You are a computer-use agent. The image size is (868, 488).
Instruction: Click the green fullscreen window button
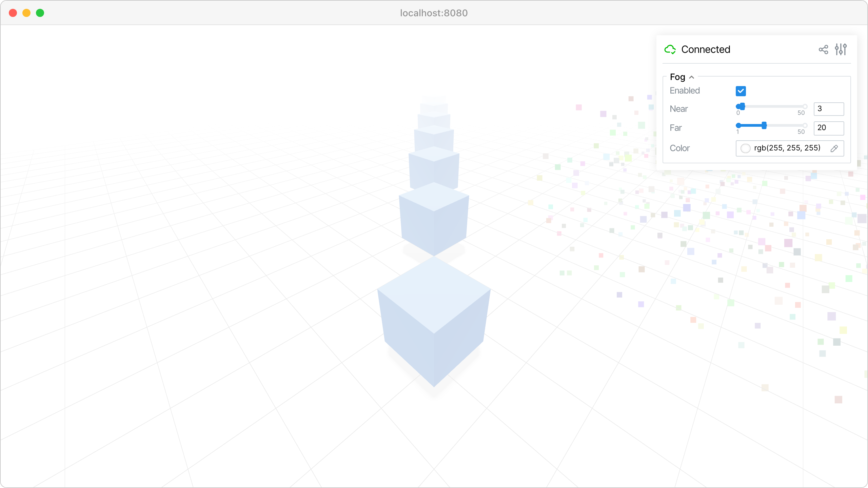point(40,13)
